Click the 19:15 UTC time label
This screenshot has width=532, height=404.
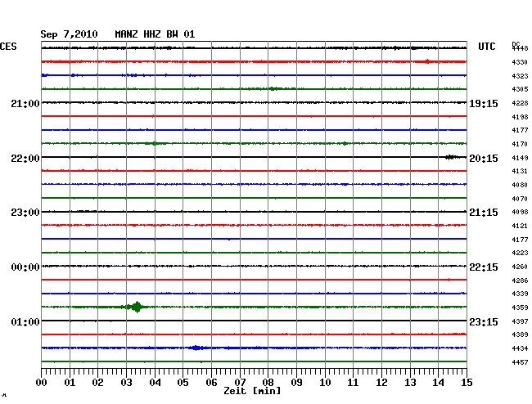484,103
